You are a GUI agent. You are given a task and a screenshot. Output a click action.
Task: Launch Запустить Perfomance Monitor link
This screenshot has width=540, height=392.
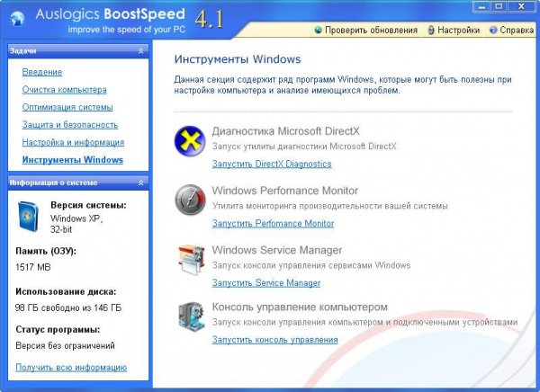273,223
